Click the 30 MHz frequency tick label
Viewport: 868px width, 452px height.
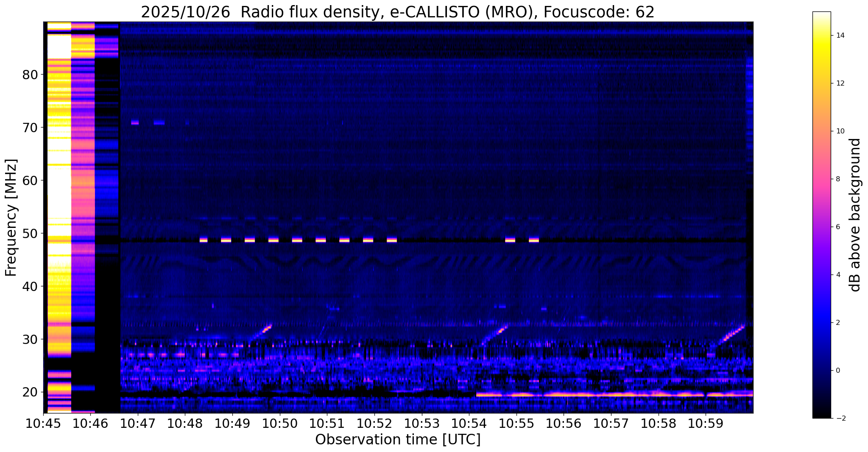pyautogui.click(x=30, y=339)
